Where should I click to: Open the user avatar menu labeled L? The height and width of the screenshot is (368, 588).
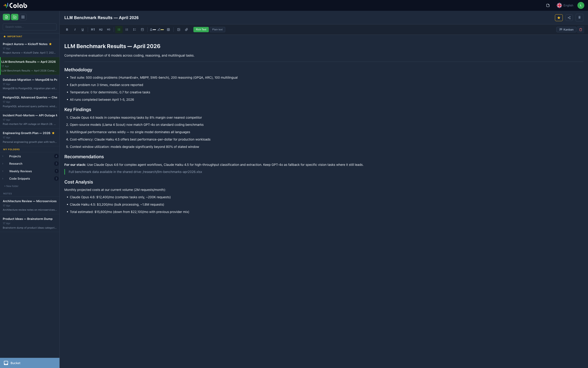click(x=580, y=5)
